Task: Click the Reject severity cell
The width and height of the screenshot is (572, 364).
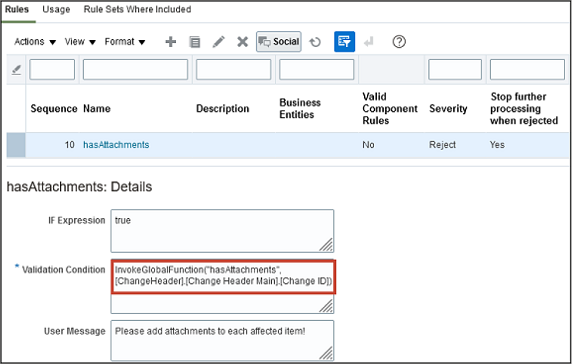Action: pos(442,145)
